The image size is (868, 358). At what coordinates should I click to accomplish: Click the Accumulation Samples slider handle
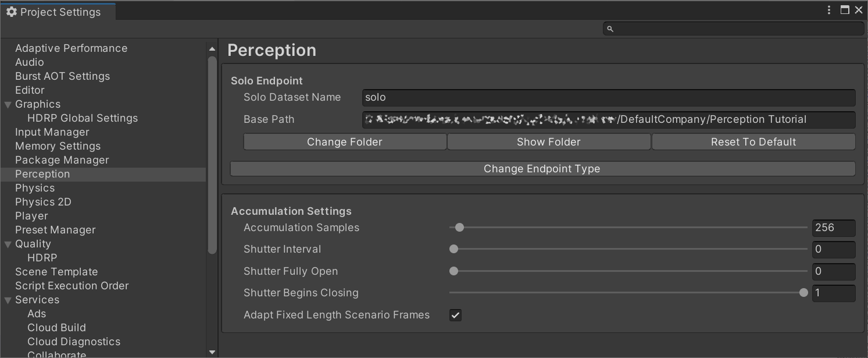tap(459, 228)
